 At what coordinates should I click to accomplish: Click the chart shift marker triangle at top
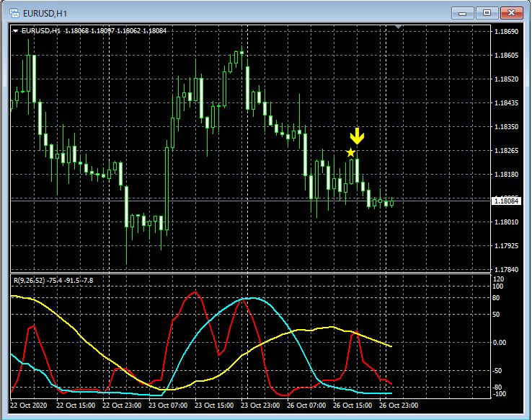coord(399,27)
